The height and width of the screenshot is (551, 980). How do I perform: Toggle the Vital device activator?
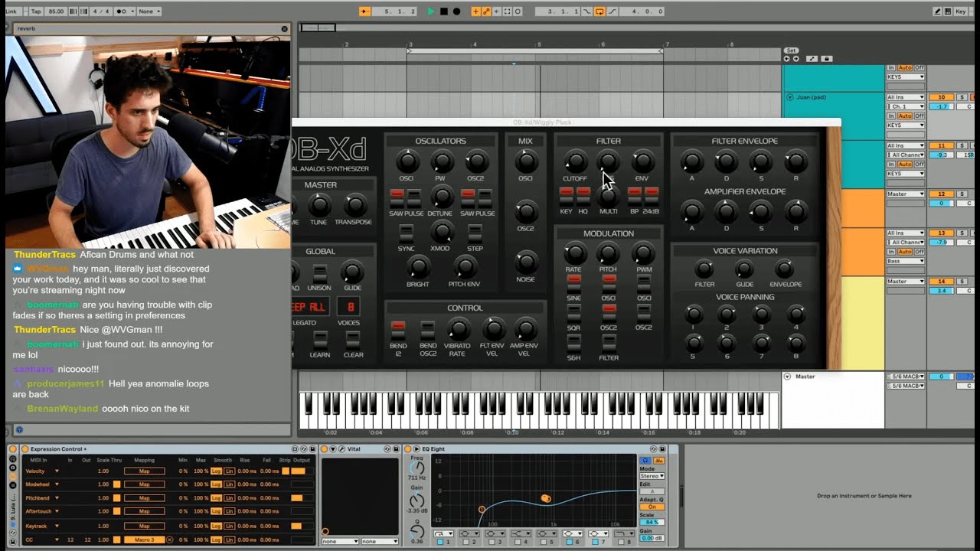pos(325,449)
